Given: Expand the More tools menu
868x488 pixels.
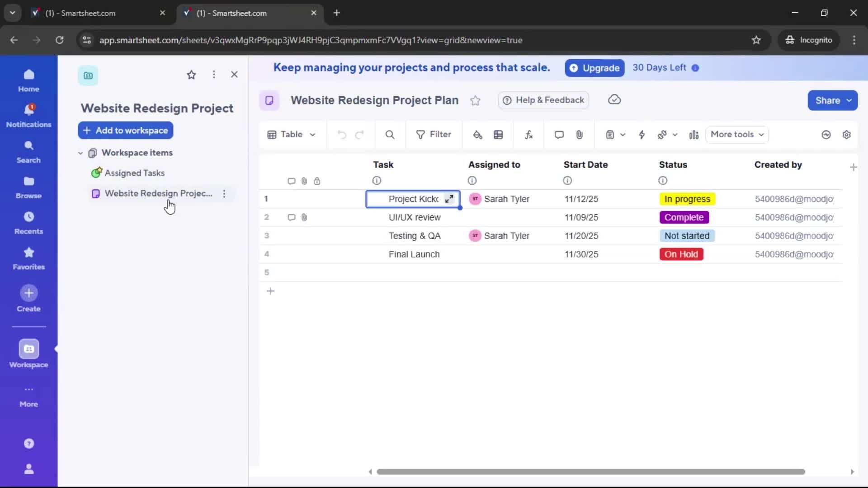Looking at the screenshot, I should click(x=737, y=135).
